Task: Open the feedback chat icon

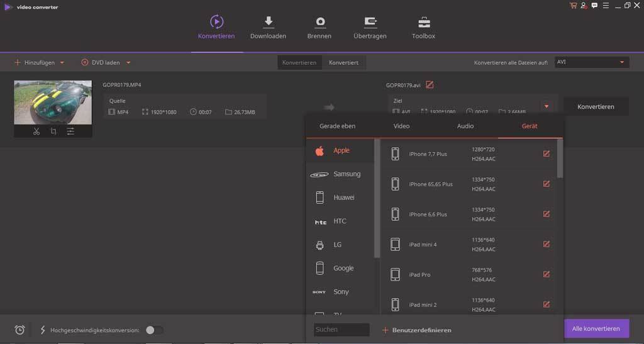Action: click(595, 5)
